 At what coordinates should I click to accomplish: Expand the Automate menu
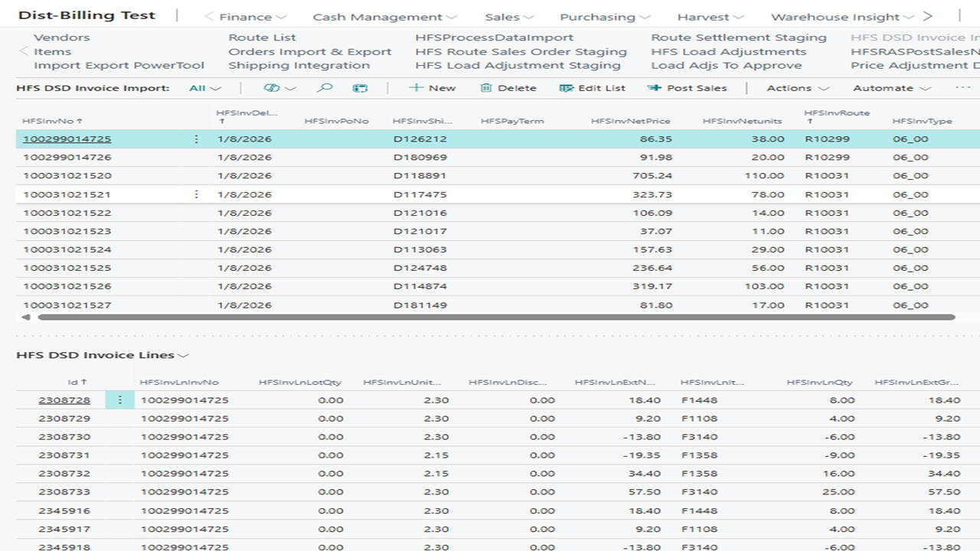coord(892,88)
